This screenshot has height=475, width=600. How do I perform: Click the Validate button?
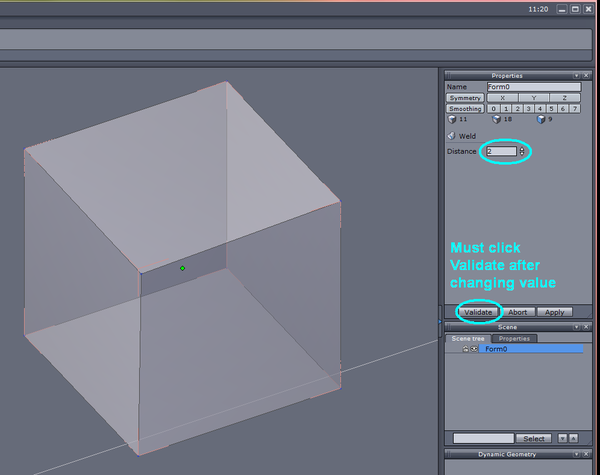478,312
